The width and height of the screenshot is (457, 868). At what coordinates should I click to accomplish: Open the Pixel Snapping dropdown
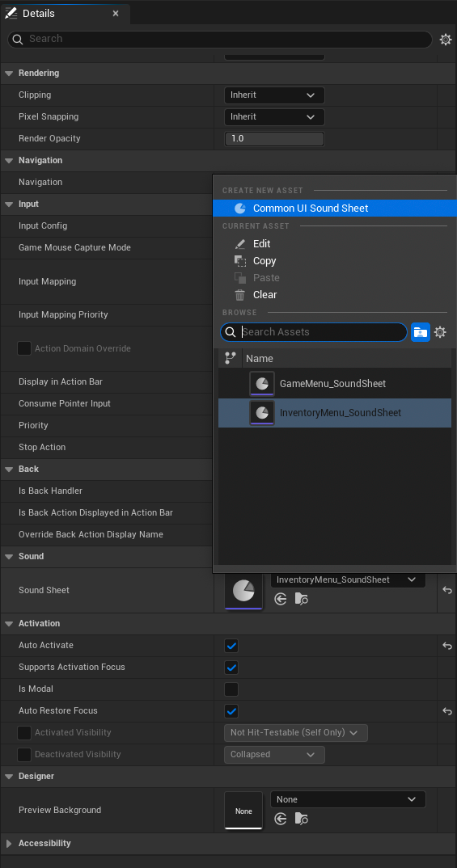[x=274, y=117]
